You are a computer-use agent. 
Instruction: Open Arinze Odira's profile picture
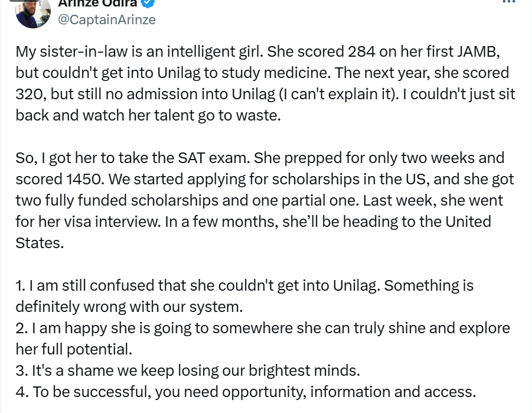(33, 12)
